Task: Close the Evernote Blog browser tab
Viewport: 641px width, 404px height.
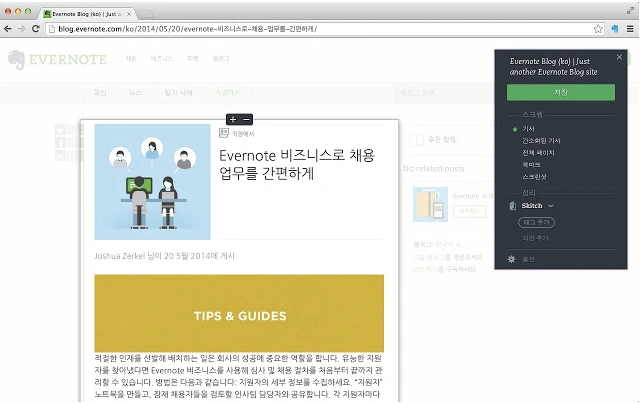Action: tap(129, 14)
